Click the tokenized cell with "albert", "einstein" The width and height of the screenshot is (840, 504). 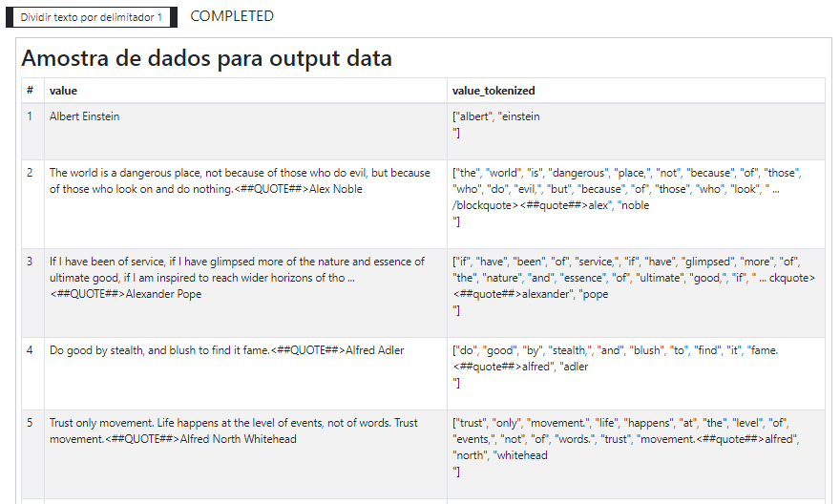636,131
